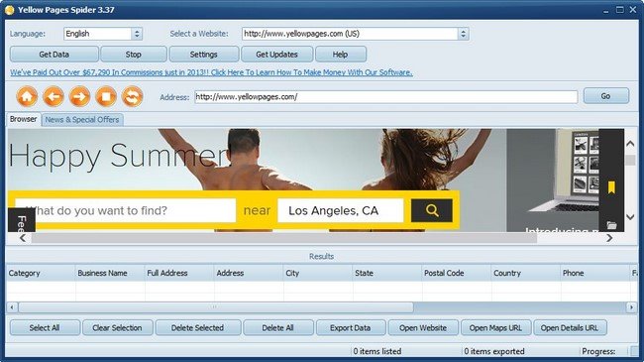Image resolution: width=644 pixels, height=362 pixels.
Task: Close the Yellow Pages Spider window
Action: click(x=633, y=10)
